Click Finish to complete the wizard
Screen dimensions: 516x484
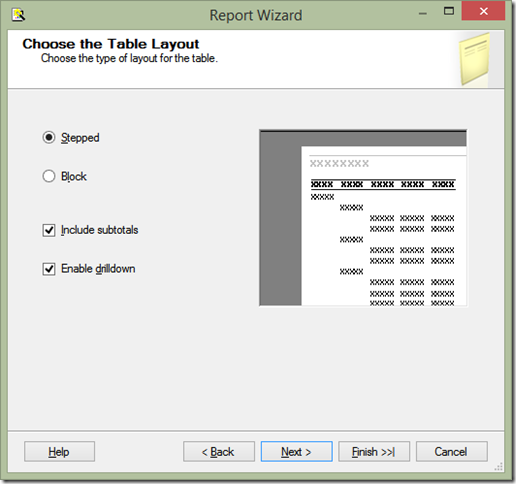(x=374, y=452)
